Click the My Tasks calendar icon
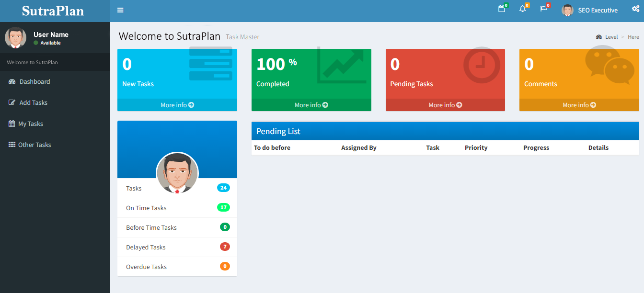 pyautogui.click(x=12, y=124)
